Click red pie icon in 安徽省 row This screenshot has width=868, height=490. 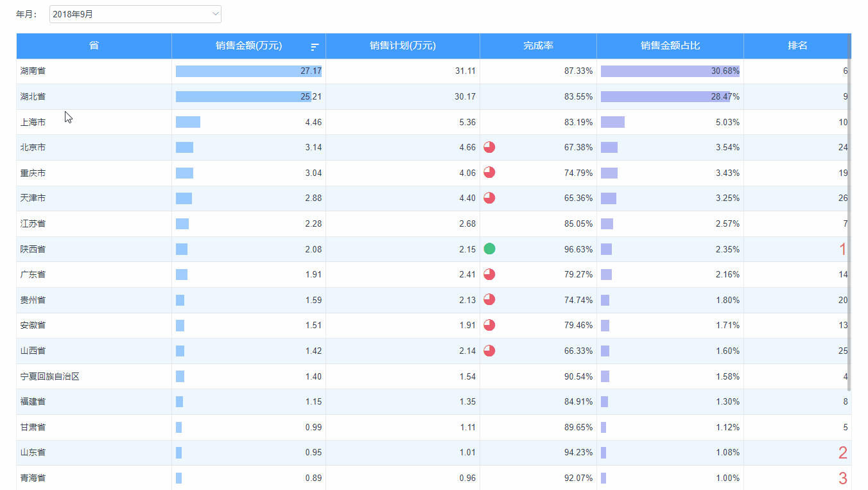(489, 325)
